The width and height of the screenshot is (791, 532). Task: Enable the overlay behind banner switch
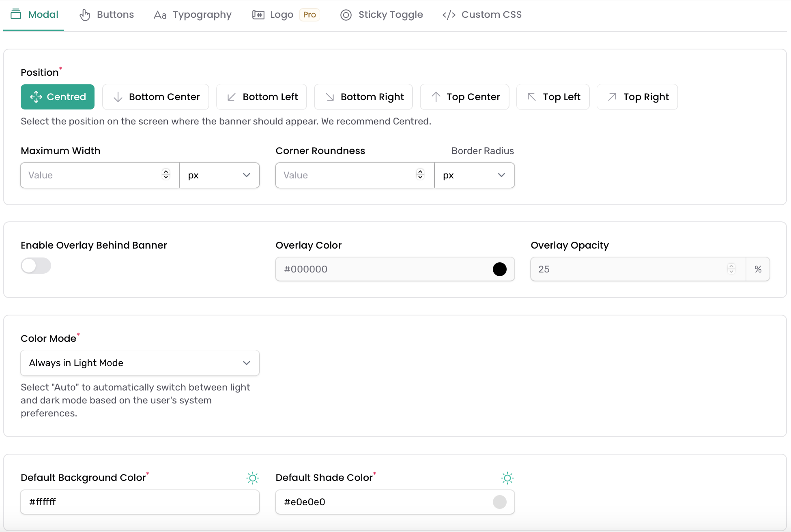click(x=36, y=266)
